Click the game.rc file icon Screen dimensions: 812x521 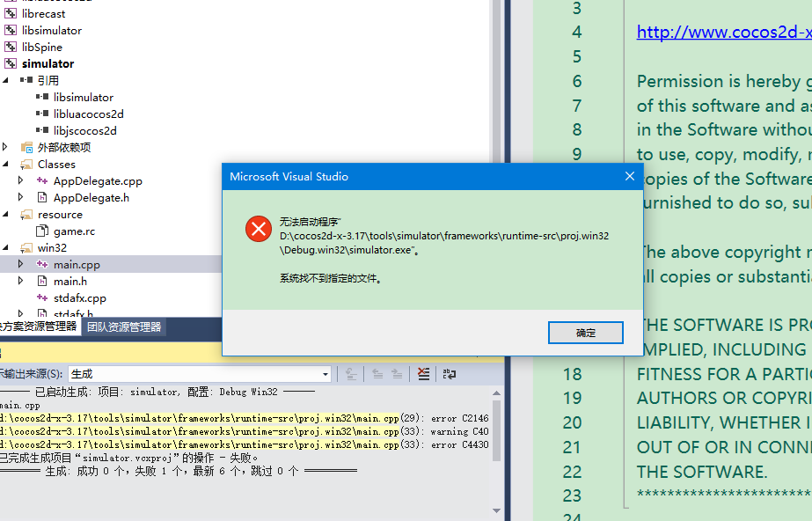tap(42, 231)
